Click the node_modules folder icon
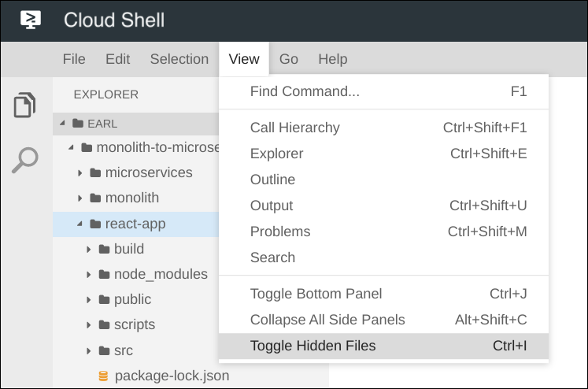The width and height of the screenshot is (588, 389). (104, 275)
